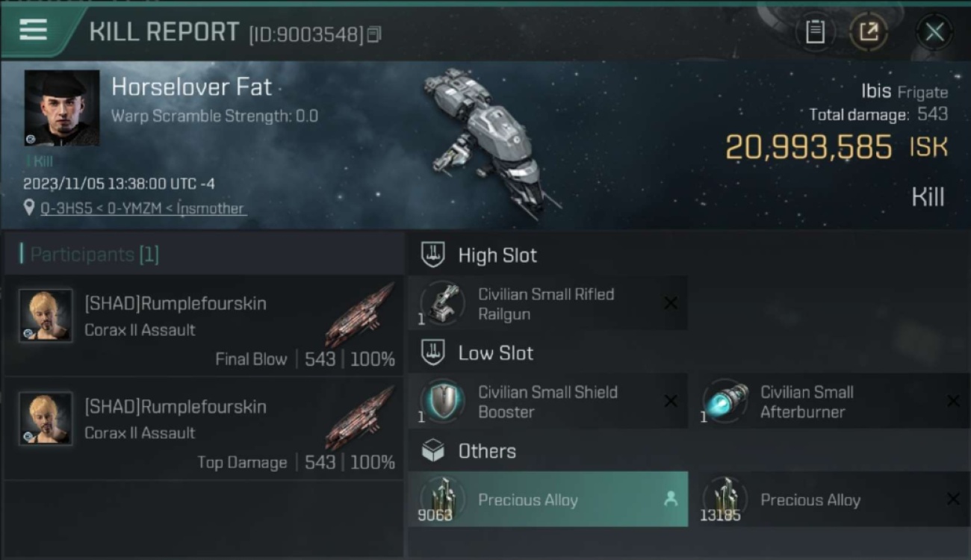Open the hamburger menu at top left
The width and height of the screenshot is (971, 560).
pyautogui.click(x=33, y=31)
